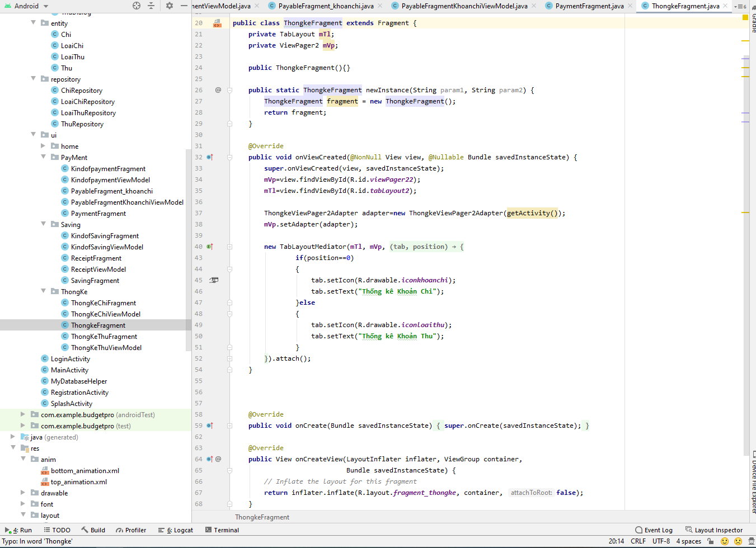Screen dimensions: 756x548
Task: Change UTF-8 file encoding
Action: coord(661,541)
